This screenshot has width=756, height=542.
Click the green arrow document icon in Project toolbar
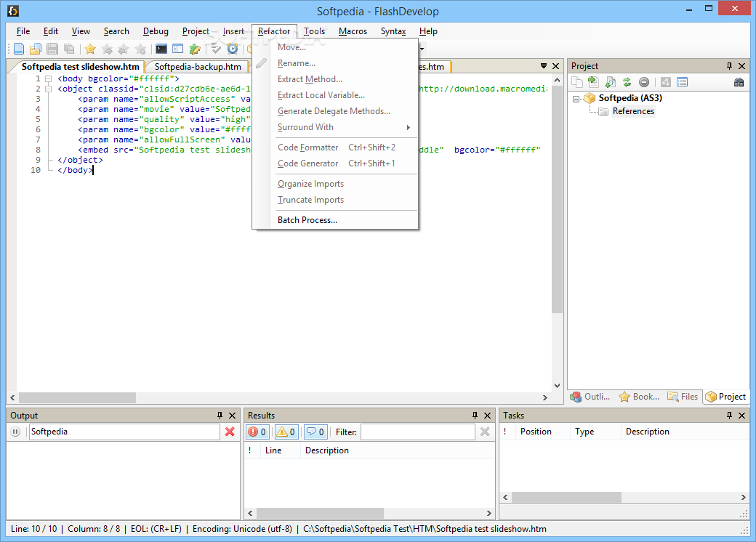pos(593,82)
